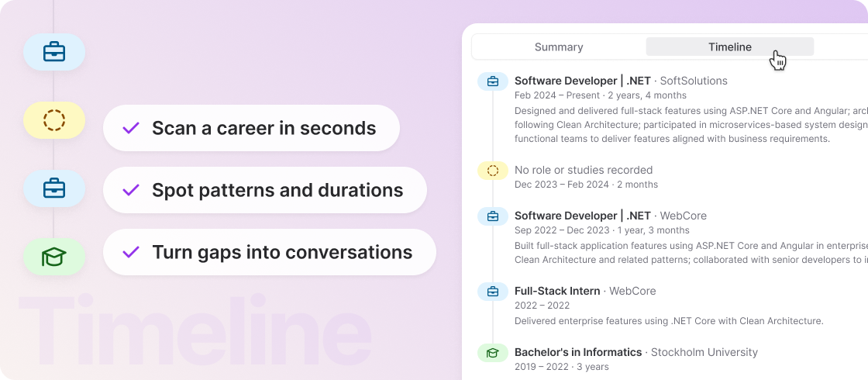Open Full-Stack Intern WebCore entry title
The width and height of the screenshot is (868, 380).
coord(585,291)
